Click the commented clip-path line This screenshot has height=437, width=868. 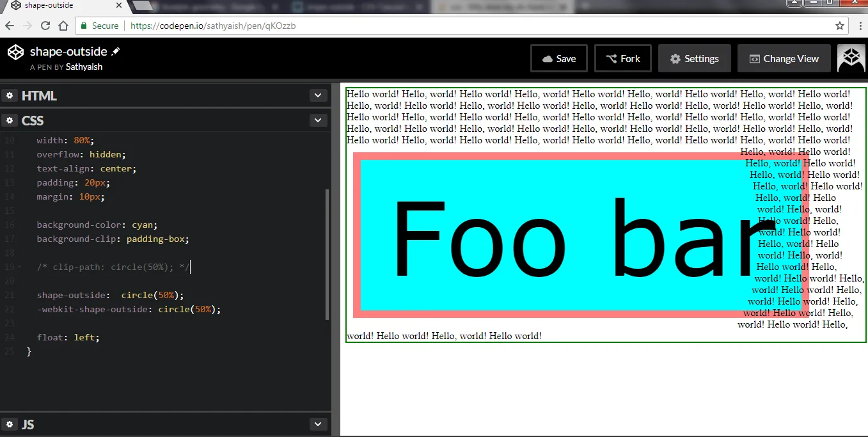pos(113,267)
